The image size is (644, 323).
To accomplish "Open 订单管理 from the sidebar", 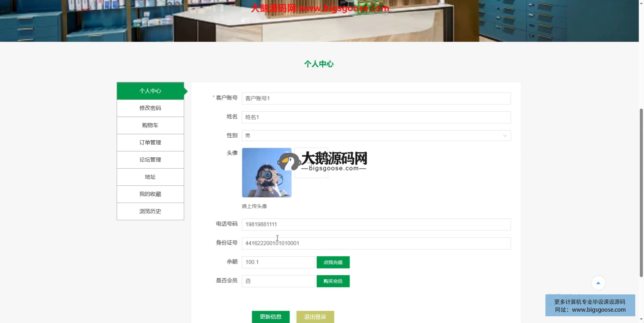I will click(150, 142).
